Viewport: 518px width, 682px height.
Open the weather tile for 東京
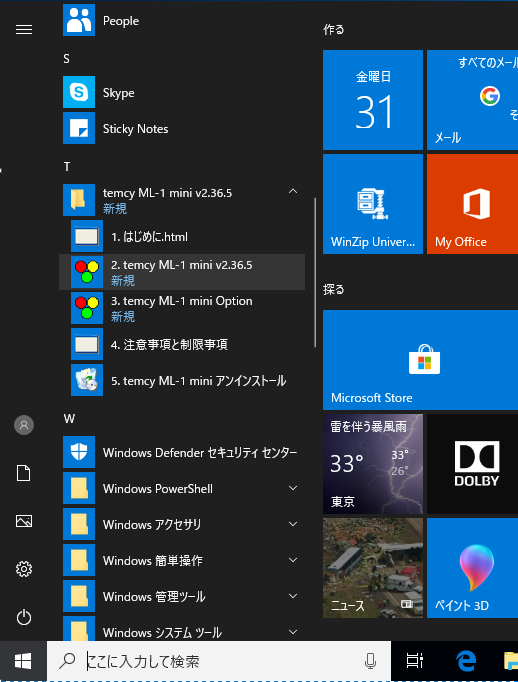point(373,464)
